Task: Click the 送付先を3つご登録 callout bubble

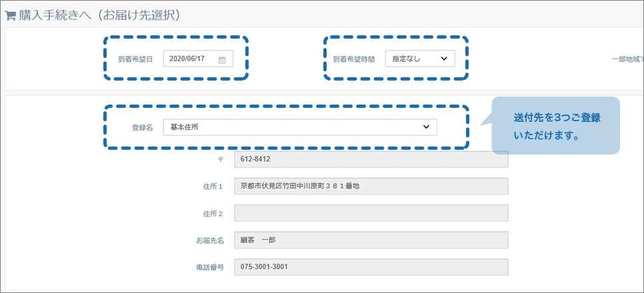Action: (555, 126)
